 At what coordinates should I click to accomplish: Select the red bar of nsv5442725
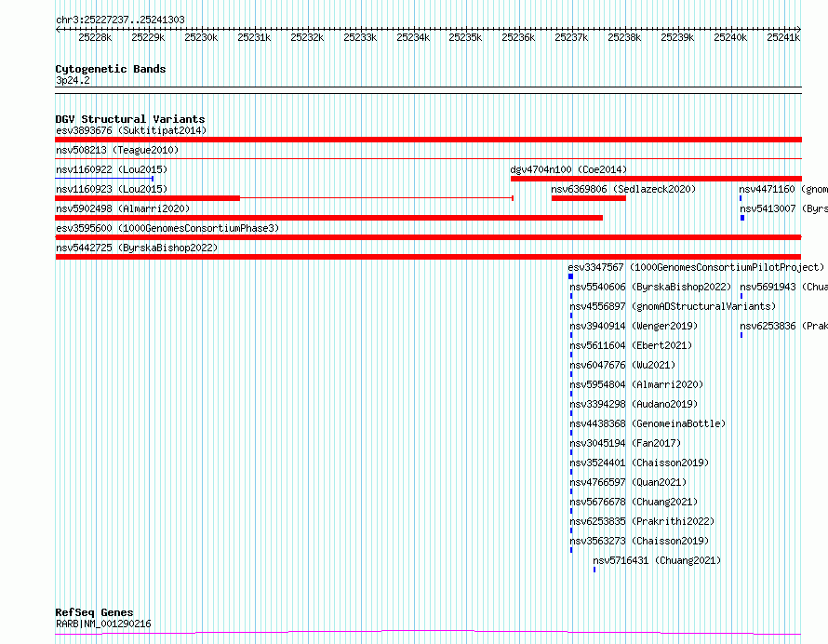tap(428, 257)
